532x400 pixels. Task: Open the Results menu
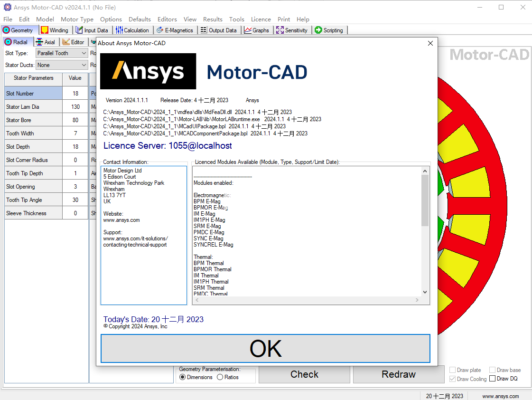coord(213,19)
